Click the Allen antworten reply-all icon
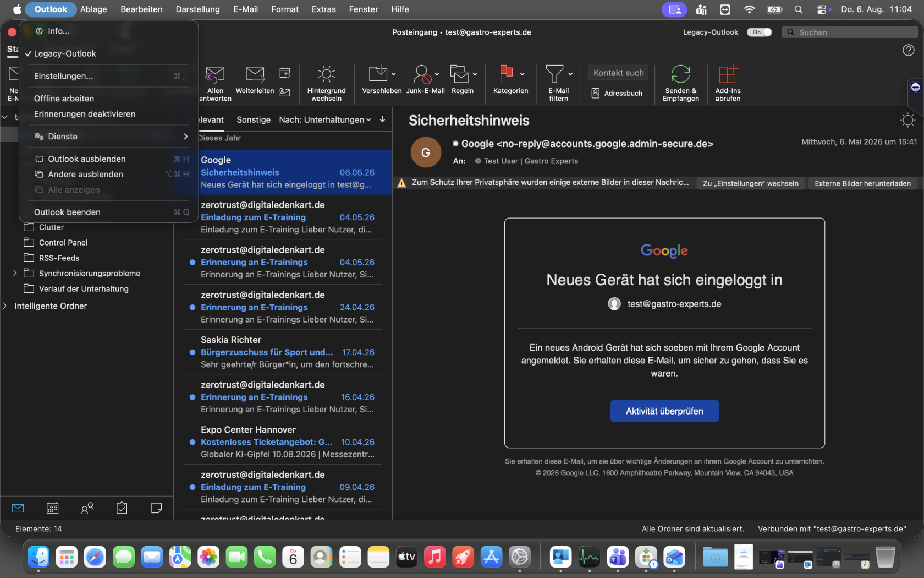The image size is (924, 578). point(215,74)
